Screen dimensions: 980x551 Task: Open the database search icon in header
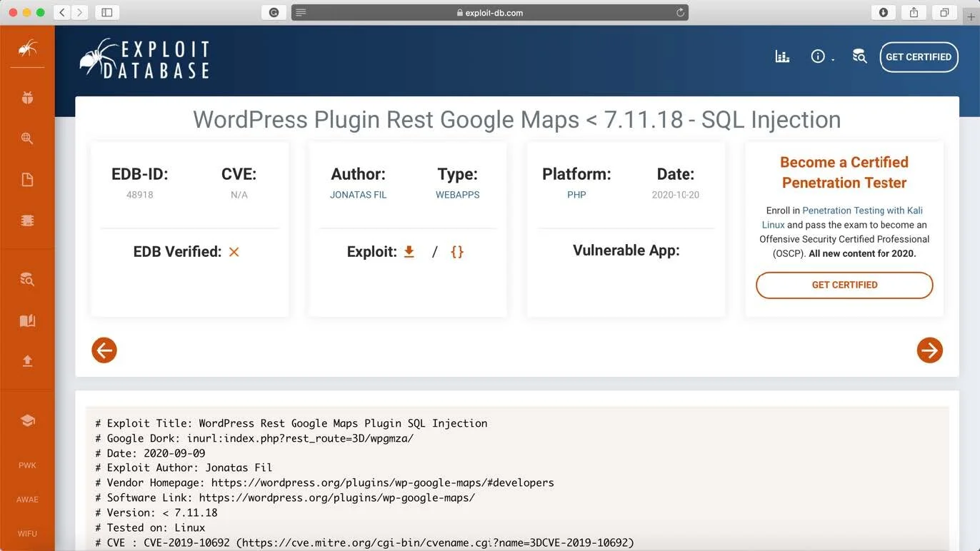(860, 56)
